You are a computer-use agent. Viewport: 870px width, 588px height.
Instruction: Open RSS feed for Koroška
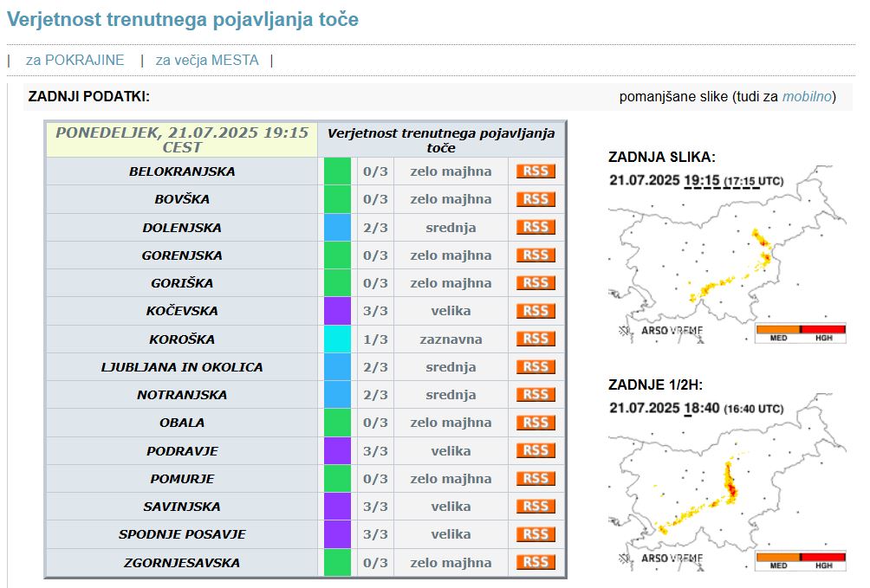536,339
